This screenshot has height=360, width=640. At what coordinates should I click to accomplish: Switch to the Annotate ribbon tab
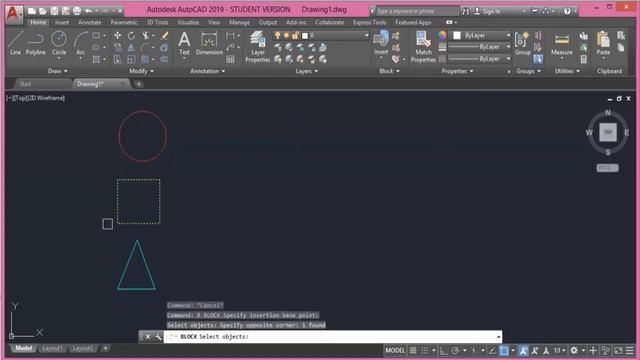point(90,22)
